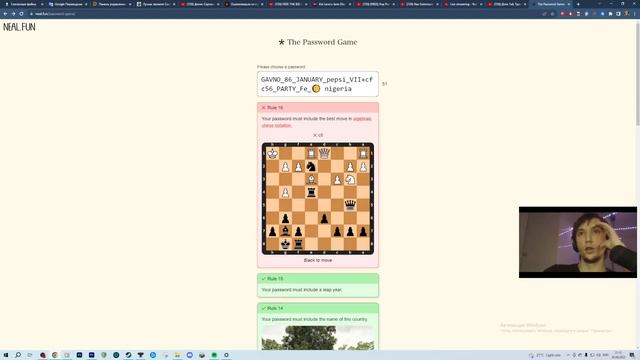640x360 pixels.
Task: Click the password input field
Action: tap(318, 84)
